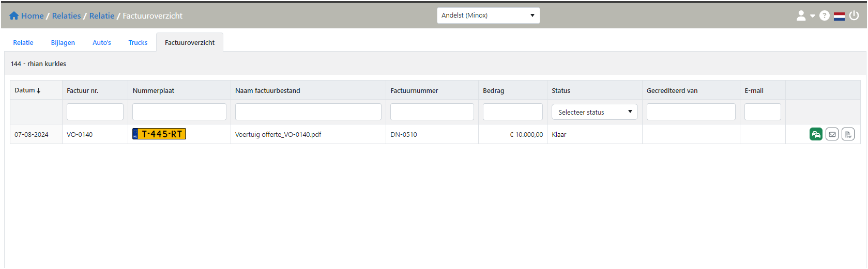Screen dimensions: 868x269
Task: Open the PDF file icon for VO-0140
Action: 848,134
